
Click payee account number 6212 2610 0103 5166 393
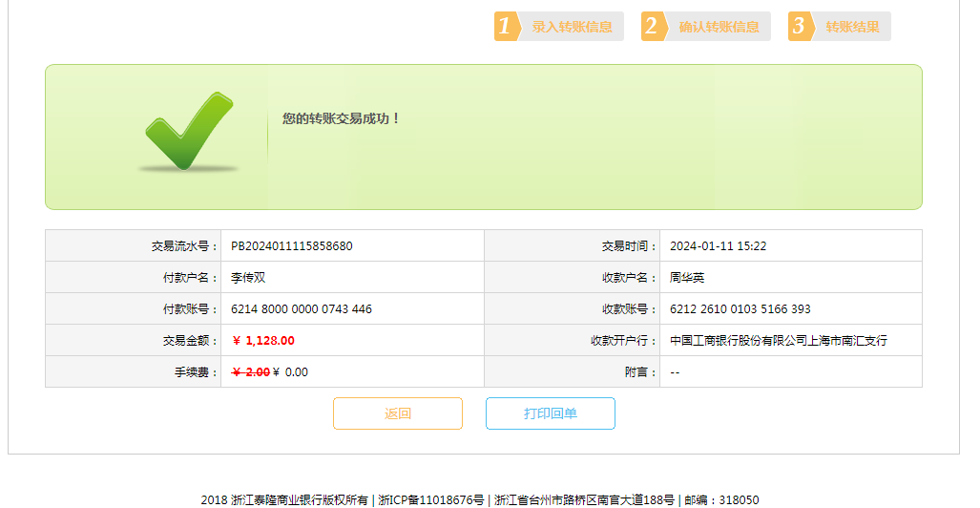point(740,309)
